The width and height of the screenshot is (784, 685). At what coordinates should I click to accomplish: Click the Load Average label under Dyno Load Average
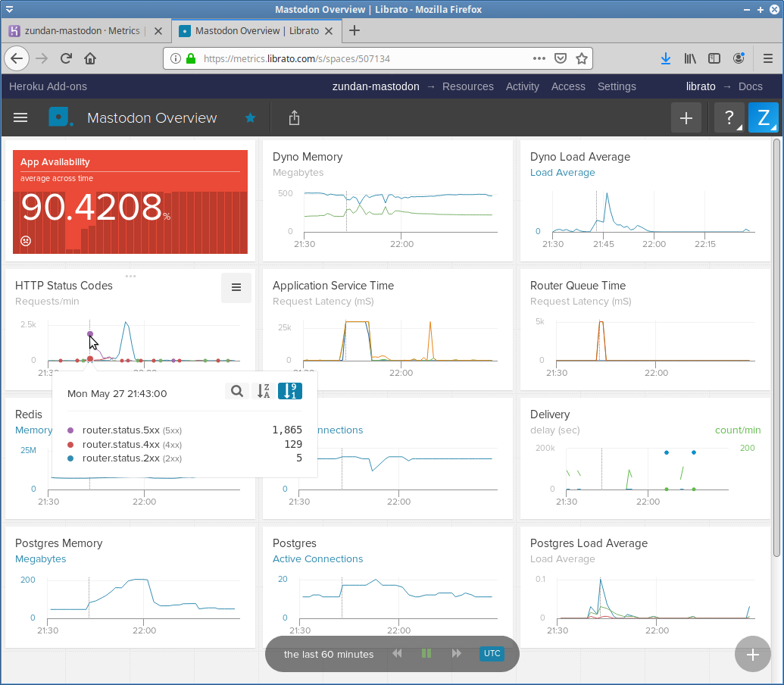[563, 173]
